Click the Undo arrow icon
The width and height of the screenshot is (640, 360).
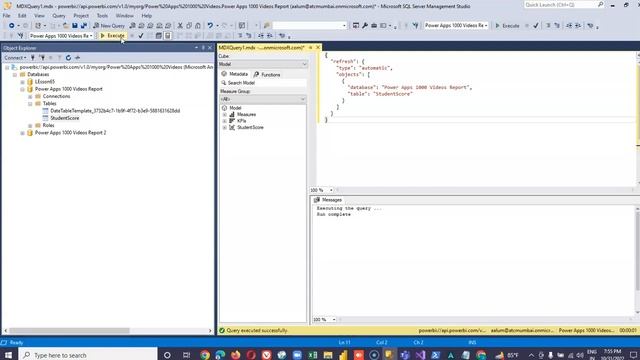[x=210, y=26]
